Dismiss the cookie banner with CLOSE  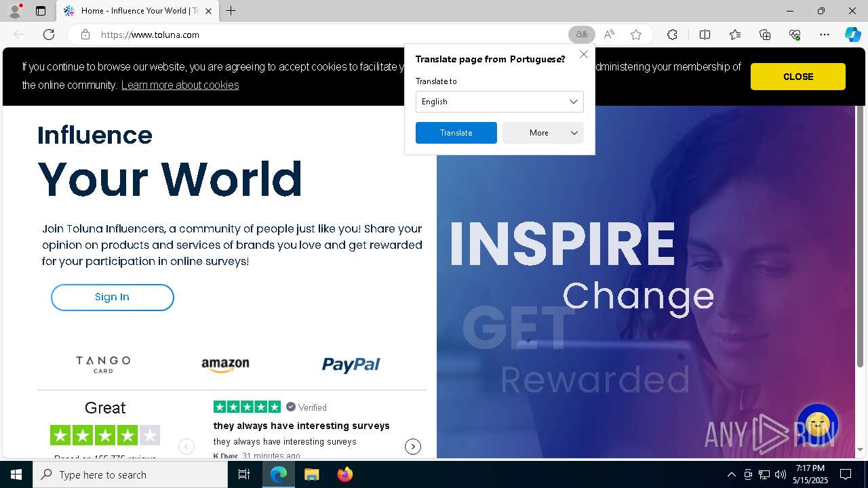[x=798, y=77]
